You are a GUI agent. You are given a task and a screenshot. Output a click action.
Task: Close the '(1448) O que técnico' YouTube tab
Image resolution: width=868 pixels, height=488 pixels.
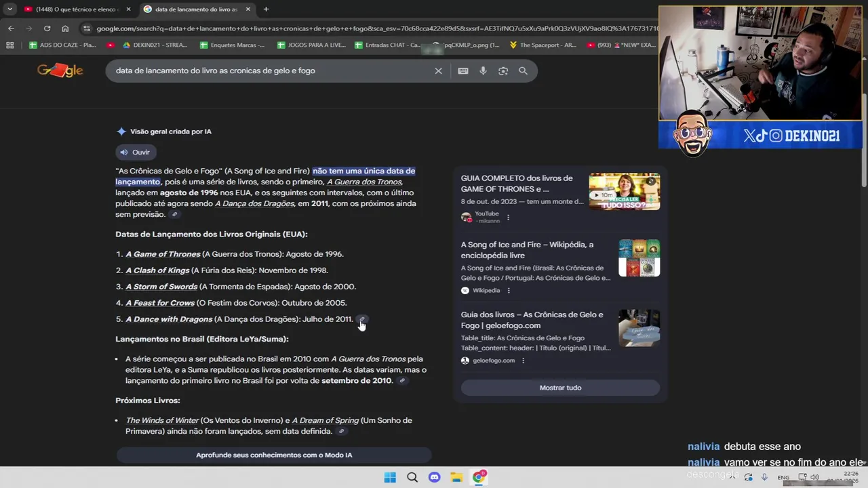click(x=128, y=9)
